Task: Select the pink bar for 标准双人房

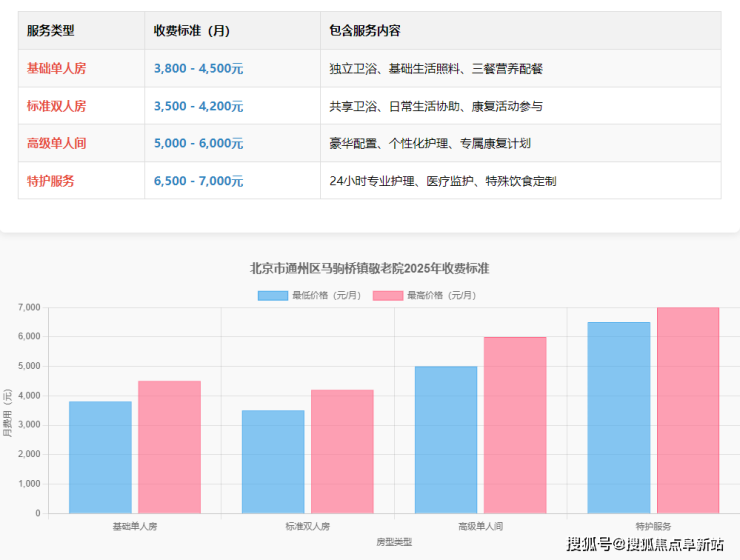Action: (x=342, y=451)
